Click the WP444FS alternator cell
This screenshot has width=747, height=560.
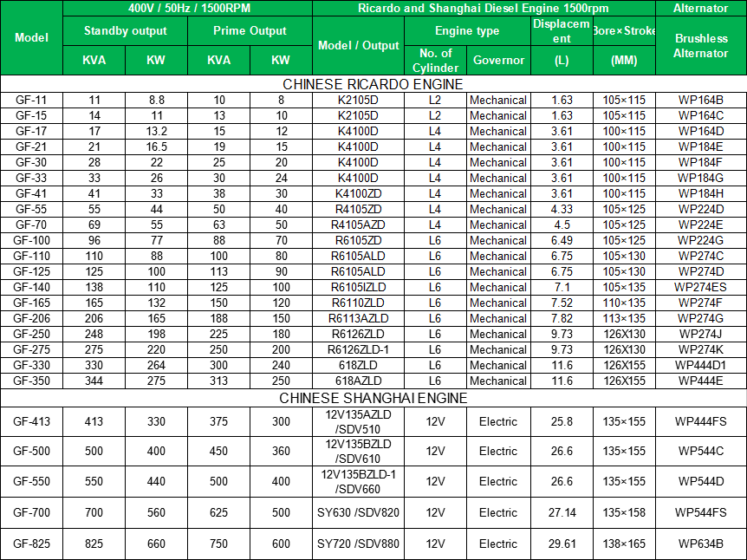point(701,422)
